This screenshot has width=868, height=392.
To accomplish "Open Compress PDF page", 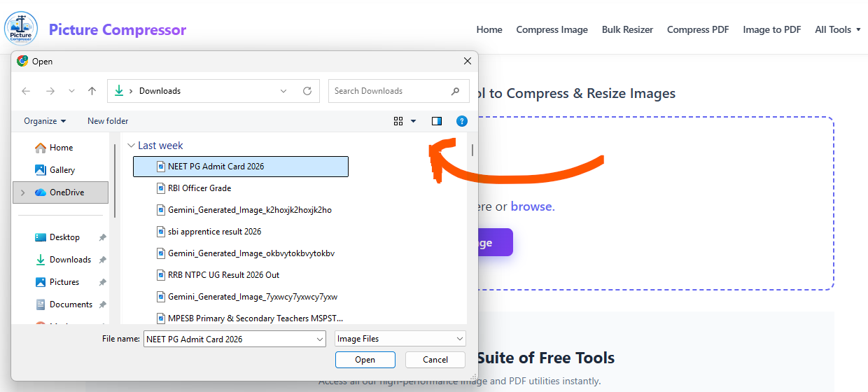I will pyautogui.click(x=698, y=29).
